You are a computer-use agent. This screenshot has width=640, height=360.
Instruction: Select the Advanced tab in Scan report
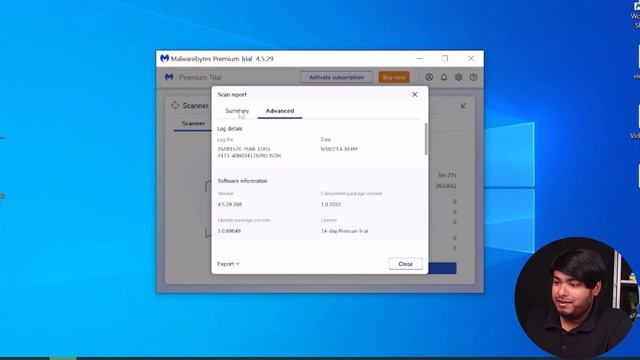tap(280, 111)
